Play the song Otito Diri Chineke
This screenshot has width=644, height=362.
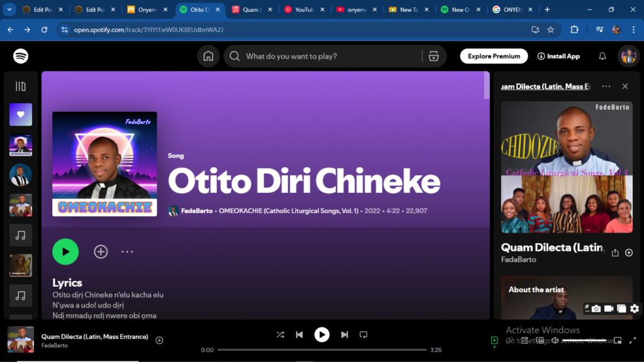tap(65, 251)
